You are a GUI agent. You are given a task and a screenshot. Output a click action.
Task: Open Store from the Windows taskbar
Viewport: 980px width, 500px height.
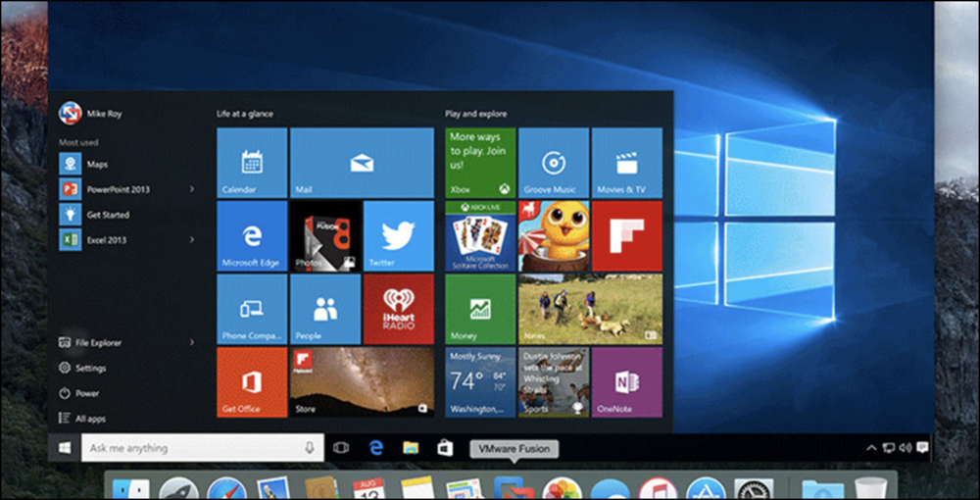445,447
